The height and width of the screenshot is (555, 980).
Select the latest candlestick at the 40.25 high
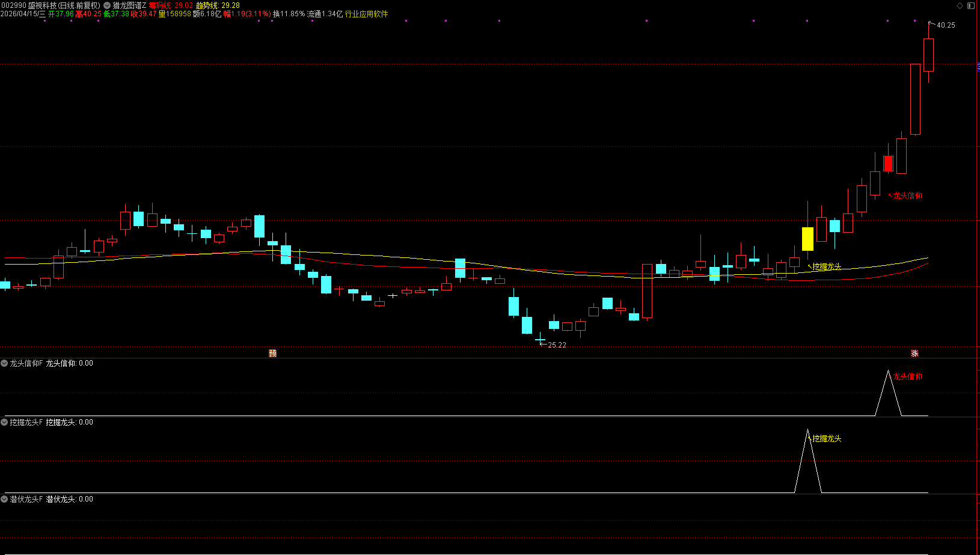(x=928, y=55)
